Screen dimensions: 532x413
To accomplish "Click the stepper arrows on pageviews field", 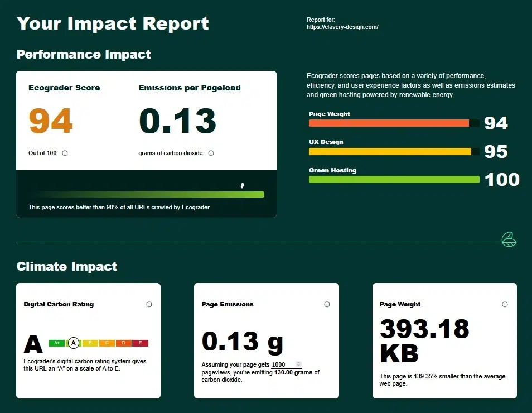I will tap(298, 364).
